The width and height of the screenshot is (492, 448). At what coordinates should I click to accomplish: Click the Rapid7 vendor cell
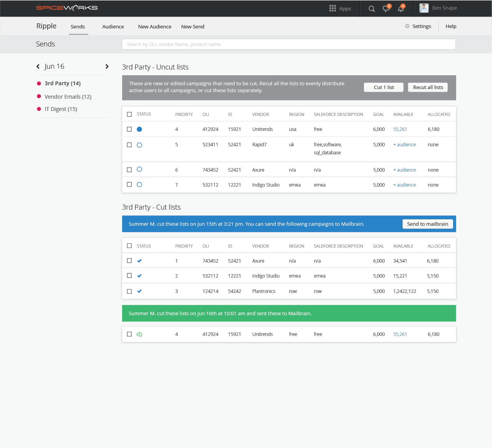pyautogui.click(x=259, y=145)
